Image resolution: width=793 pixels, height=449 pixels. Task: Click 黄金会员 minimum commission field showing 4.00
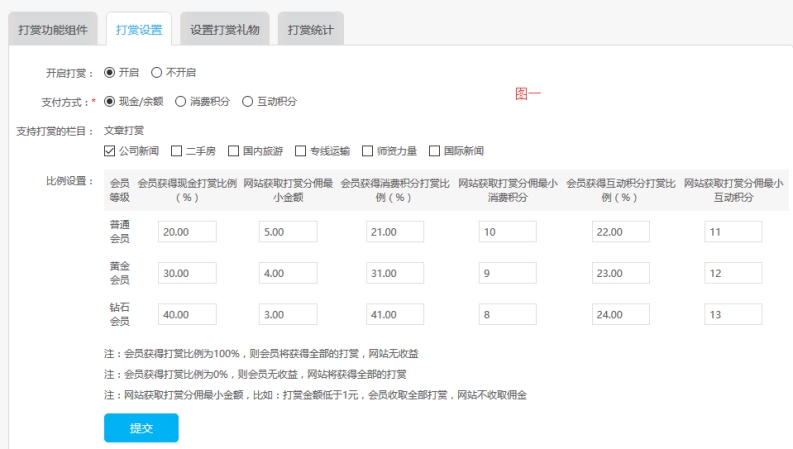(x=287, y=271)
